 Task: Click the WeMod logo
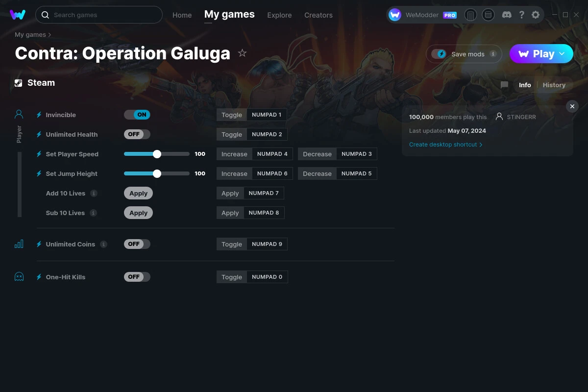click(18, 15)
